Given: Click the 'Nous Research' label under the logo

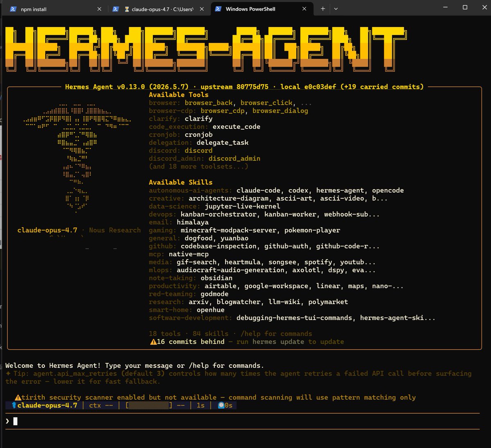Looking at the screenshot, I should tap(115, 230).
